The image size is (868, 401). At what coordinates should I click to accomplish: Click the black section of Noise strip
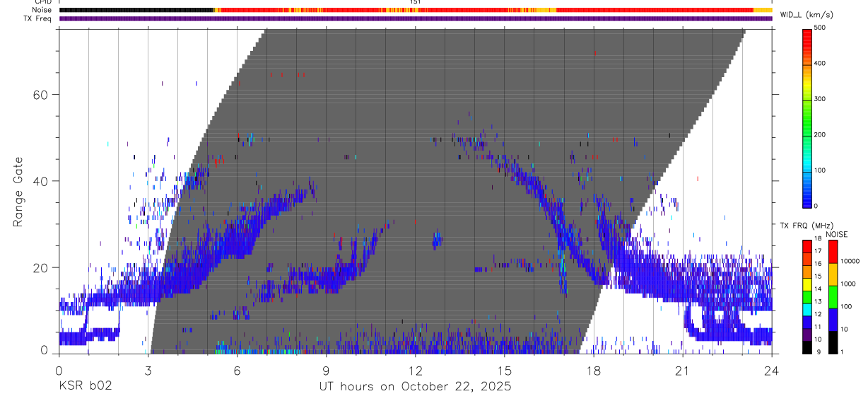(136, 10)
